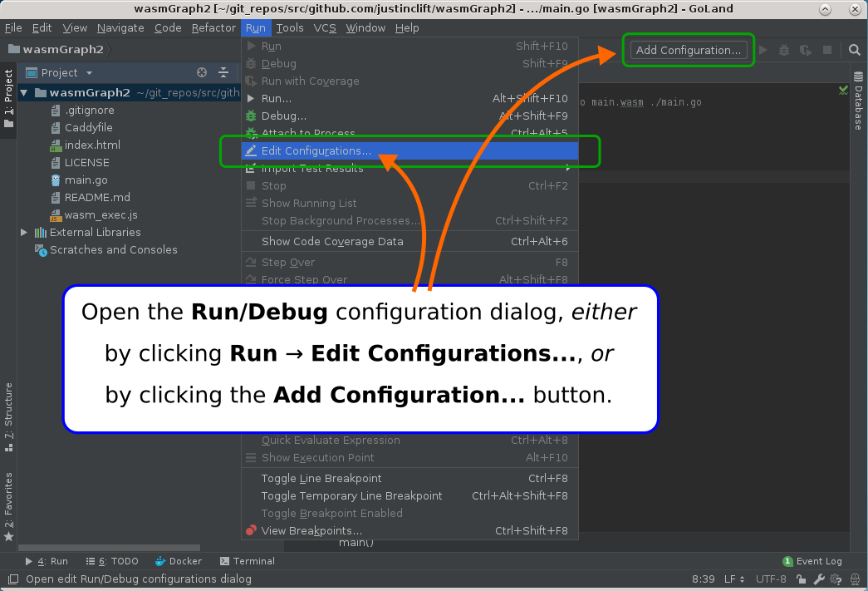
Task: Select LICENSE in project tree
Action: [x=87, y=162]
